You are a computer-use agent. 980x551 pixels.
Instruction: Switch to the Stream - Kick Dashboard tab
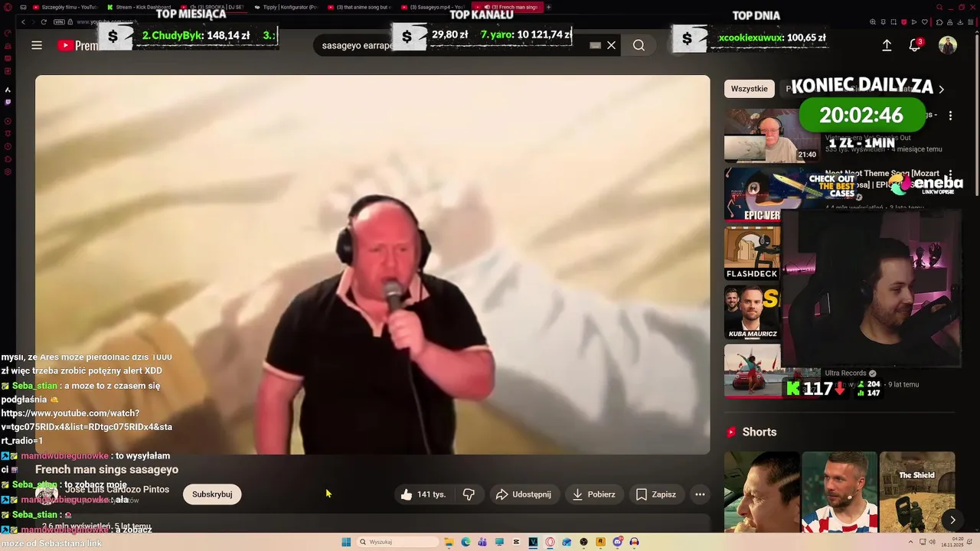pyautogui.click(x=139, y=7)
